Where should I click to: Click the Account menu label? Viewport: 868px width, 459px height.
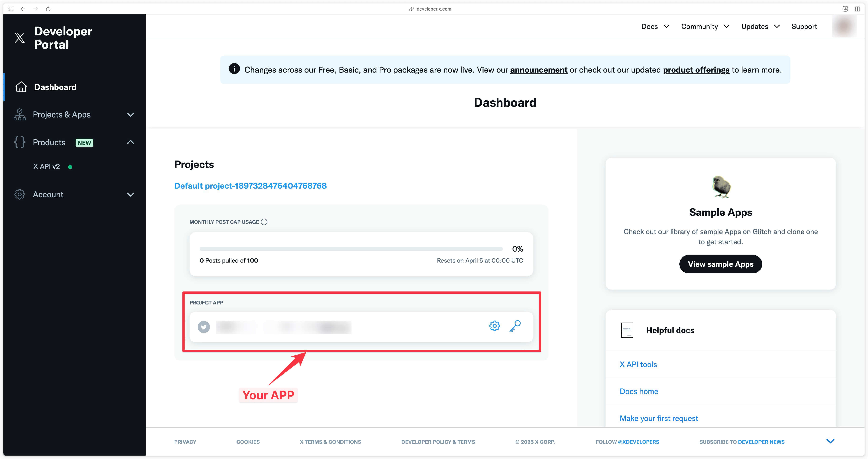tap(48, 195)
